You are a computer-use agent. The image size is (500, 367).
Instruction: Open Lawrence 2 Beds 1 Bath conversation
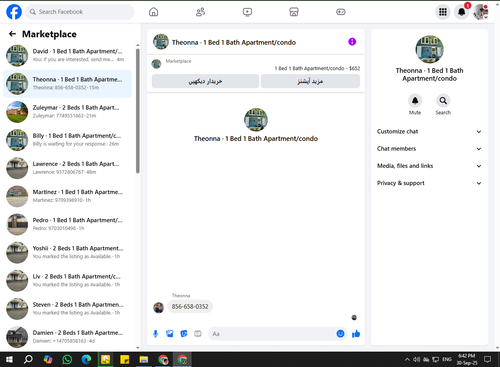pos(67,168)
